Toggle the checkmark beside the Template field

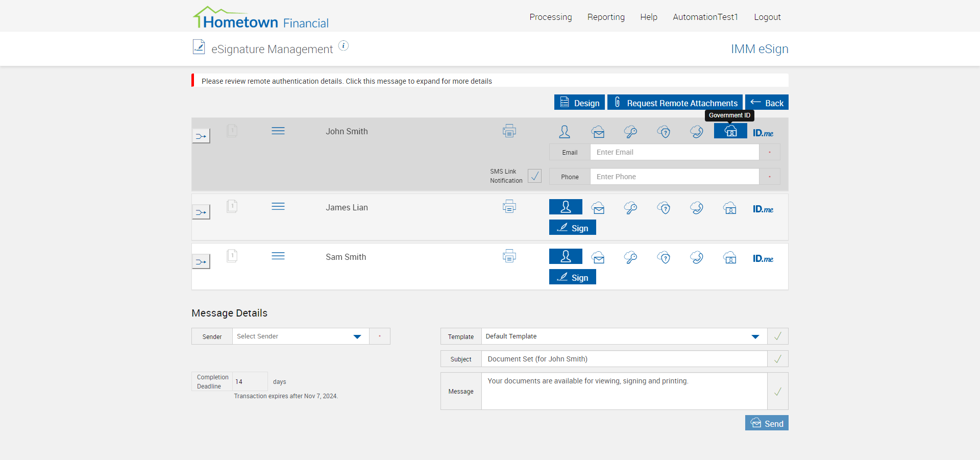(778, 336)
